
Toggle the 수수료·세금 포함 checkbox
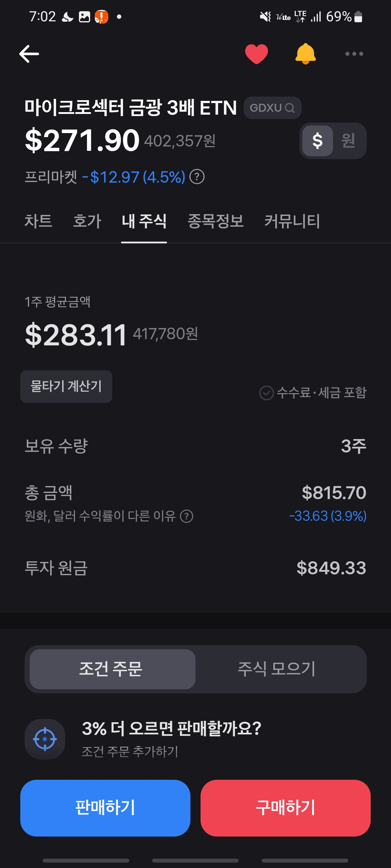click(x=267, y=393)
